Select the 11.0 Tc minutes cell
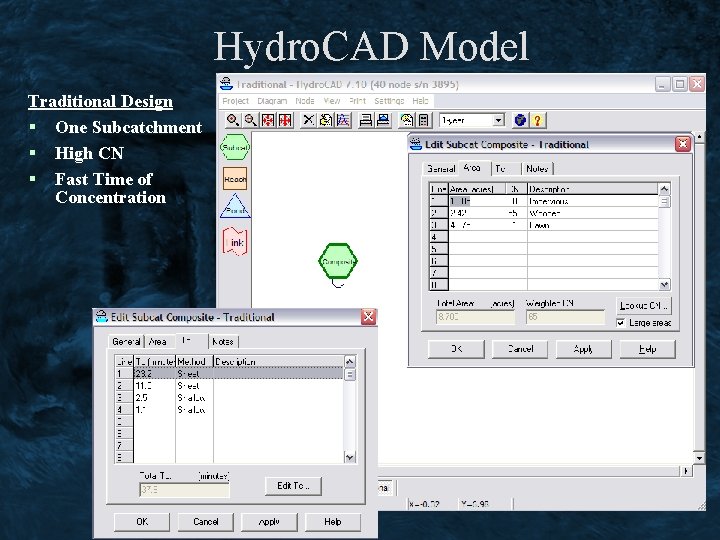This screenshot has height=540, width=720. pos(155,386)
